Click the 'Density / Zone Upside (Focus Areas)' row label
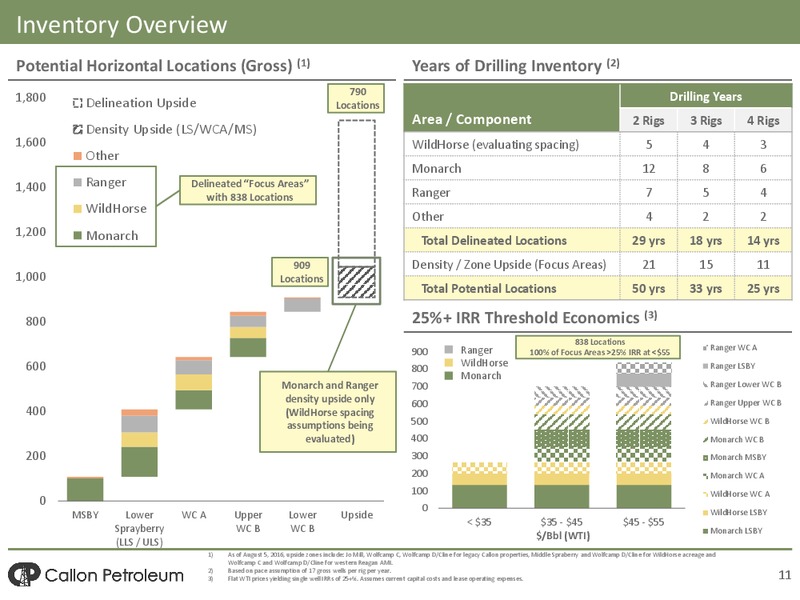Viewport: 800px width, 600px height. [x=509, y=264]
